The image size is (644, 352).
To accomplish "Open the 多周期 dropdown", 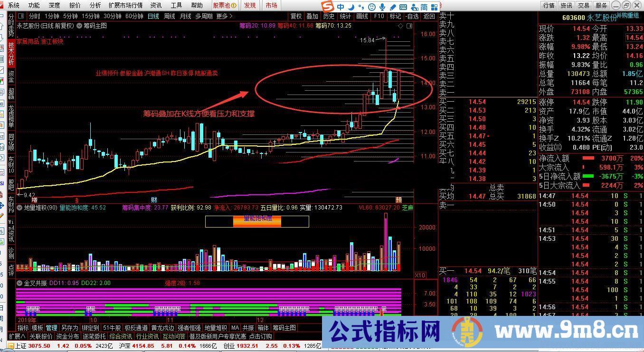I will click(x=205, y=16).
